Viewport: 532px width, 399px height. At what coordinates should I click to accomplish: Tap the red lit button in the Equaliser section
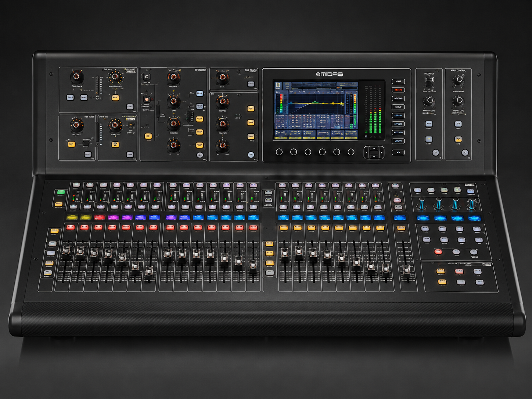pos(146,100)
